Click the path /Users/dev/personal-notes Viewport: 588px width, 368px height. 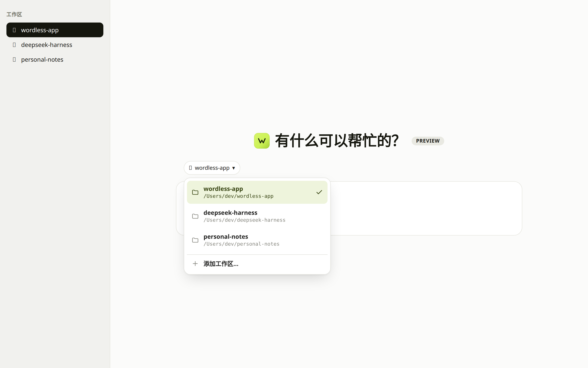242,244
